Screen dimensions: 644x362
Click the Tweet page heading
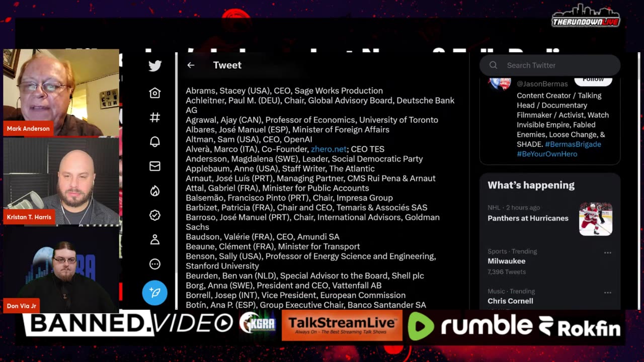coord(227,65)
